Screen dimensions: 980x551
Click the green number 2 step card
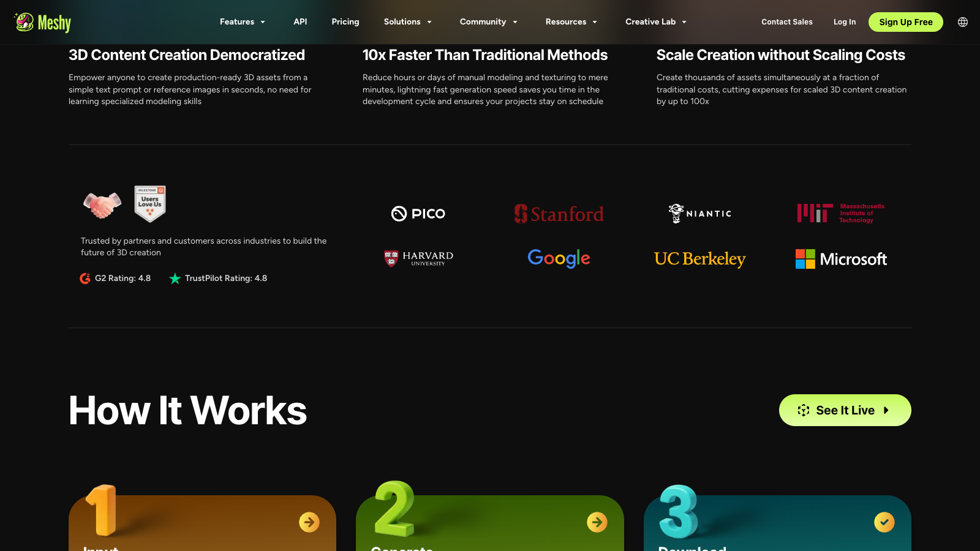click(x=490, y=523)
